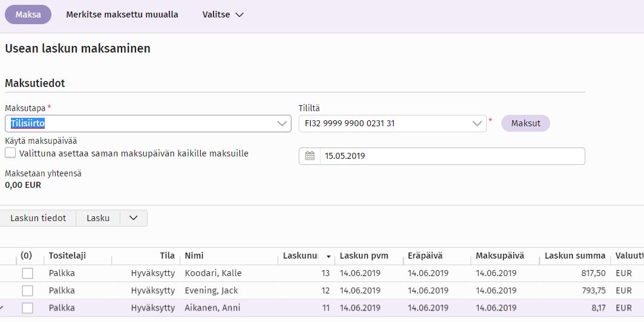Select name cell Evening, Jack
Screen dimensions: 644x322
(x=212, y=291)
